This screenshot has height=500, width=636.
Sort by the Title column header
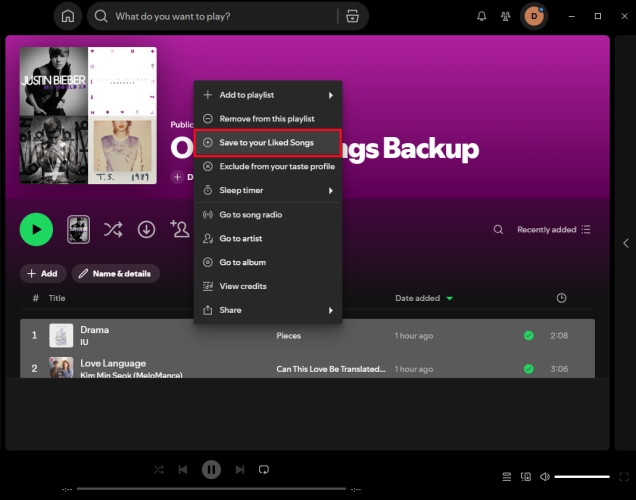pyautogui.click(x=57, y=298)
